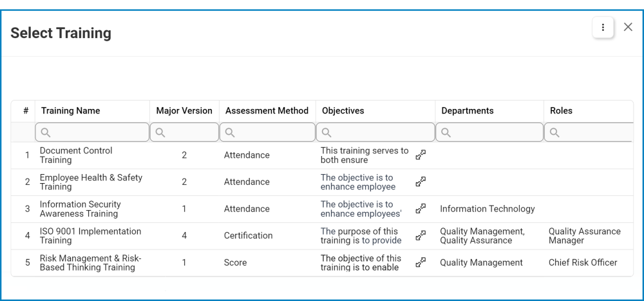This screenshot has width=644, height=301.
Task: Expand objectives for ISO 9001 Implementation Training
Action: 421,236
